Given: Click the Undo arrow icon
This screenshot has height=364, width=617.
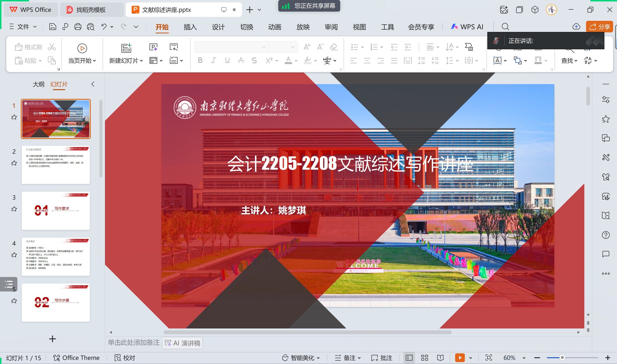Looking at the screenshot, I should [x=104, y=27].
